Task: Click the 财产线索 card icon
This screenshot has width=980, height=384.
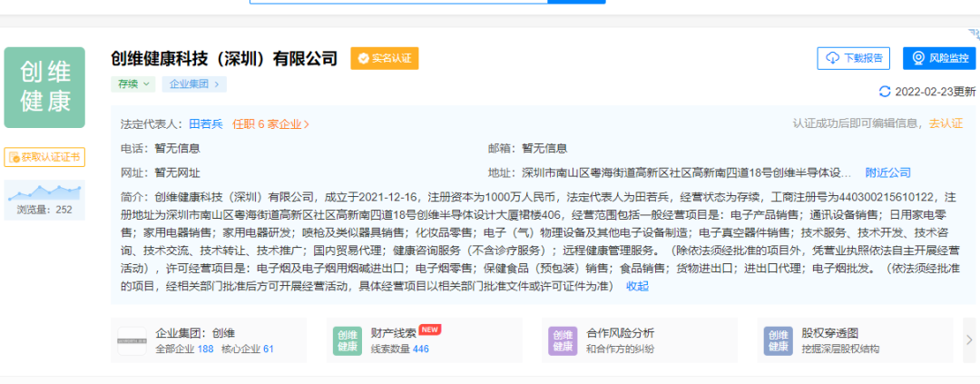Action: [x=348, y=340]
